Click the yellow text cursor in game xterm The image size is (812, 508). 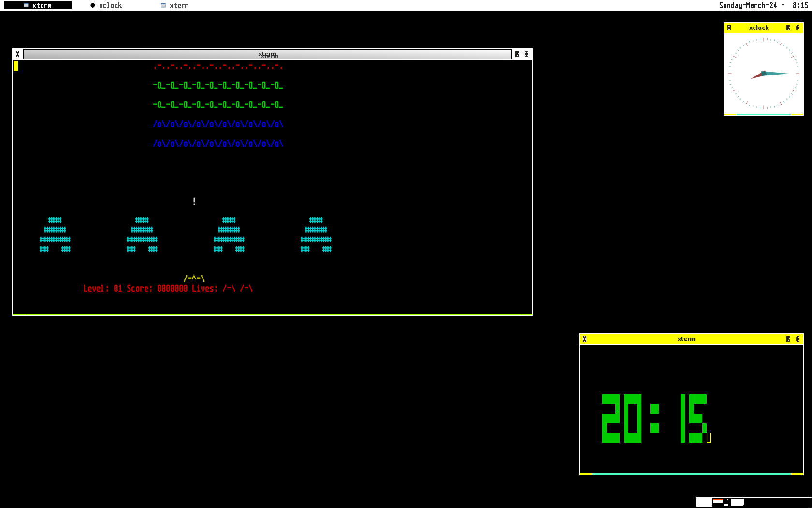pos(16,66)
